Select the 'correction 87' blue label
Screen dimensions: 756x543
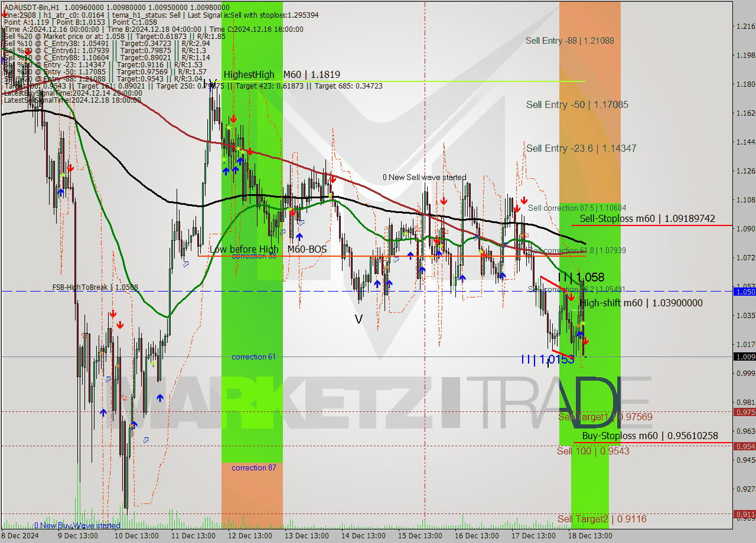pos(253,467)
